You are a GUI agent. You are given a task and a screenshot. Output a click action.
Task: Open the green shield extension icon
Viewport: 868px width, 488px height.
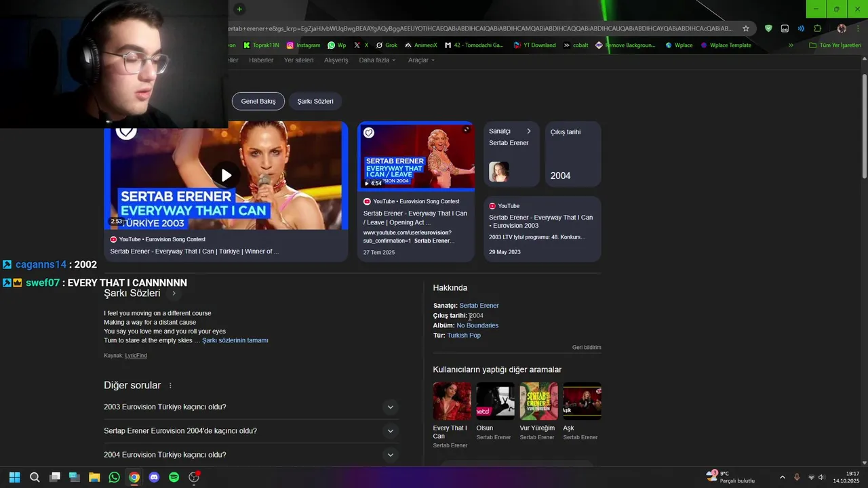768,28
